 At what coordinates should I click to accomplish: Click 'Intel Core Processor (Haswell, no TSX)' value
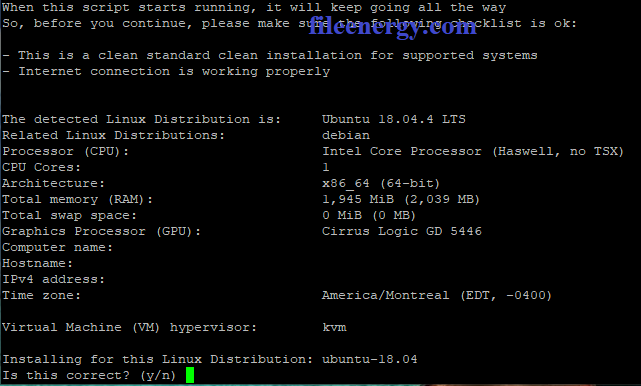point(473,152)
